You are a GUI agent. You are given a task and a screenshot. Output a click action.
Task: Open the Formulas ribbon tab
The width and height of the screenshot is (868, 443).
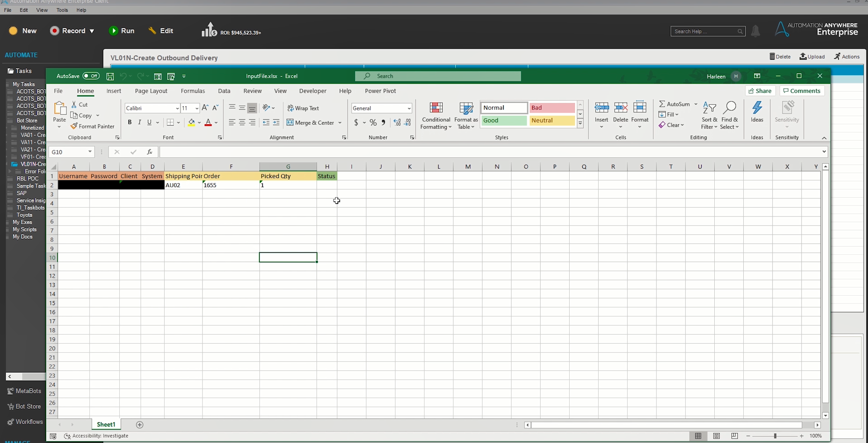click(193, 91)
